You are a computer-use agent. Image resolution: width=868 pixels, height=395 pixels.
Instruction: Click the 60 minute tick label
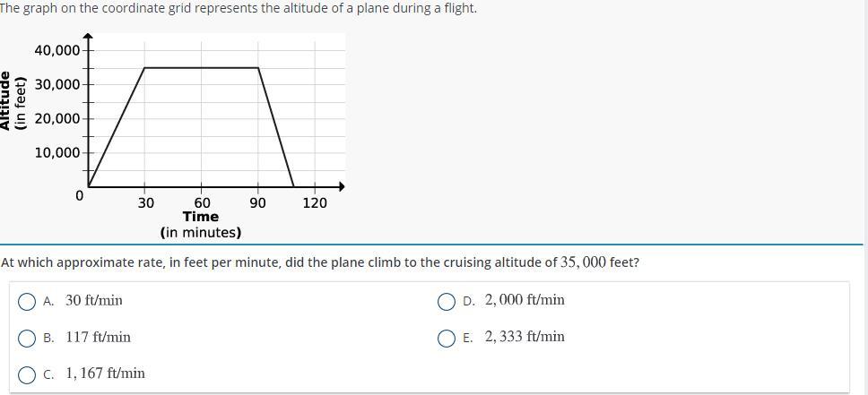pyautogui.click(x=202, y=203)
